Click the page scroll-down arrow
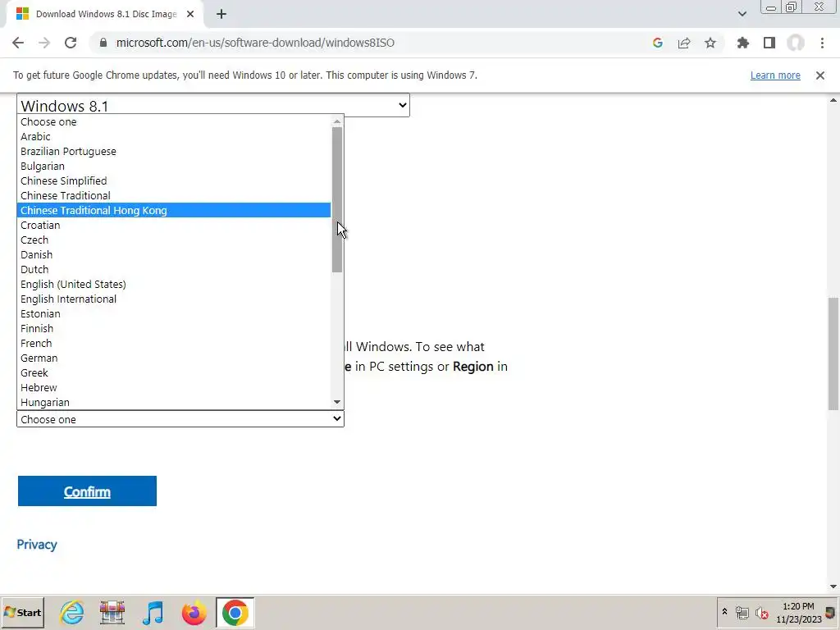 click(x=833, y=587)
